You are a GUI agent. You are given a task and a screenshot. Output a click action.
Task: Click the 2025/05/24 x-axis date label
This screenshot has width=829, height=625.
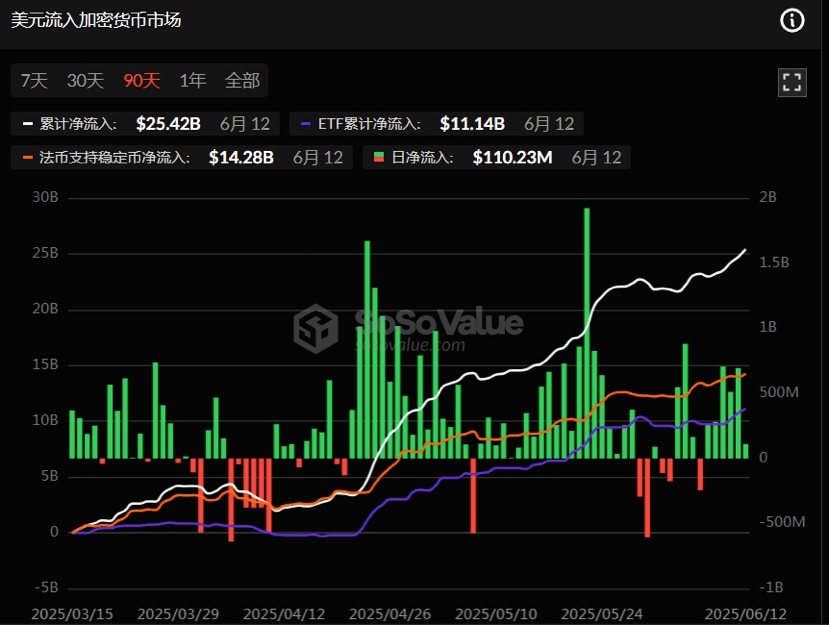click(602, 614)
